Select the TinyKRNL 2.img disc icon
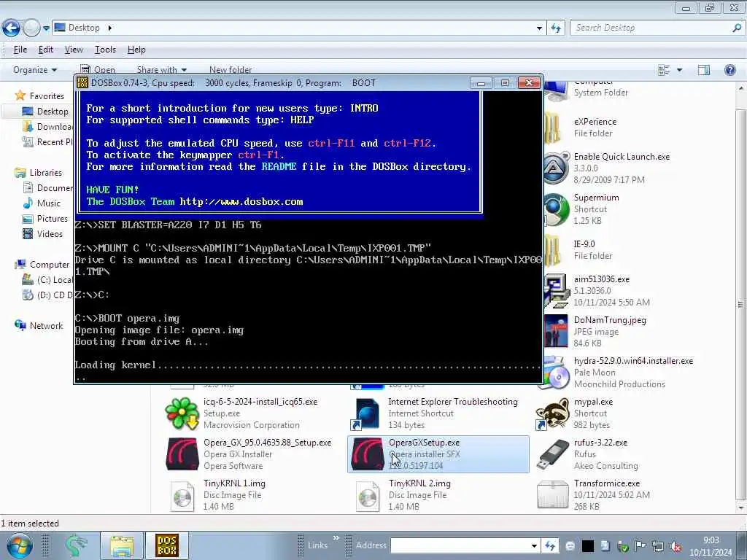747x560 pixels. tap(368, 496)
